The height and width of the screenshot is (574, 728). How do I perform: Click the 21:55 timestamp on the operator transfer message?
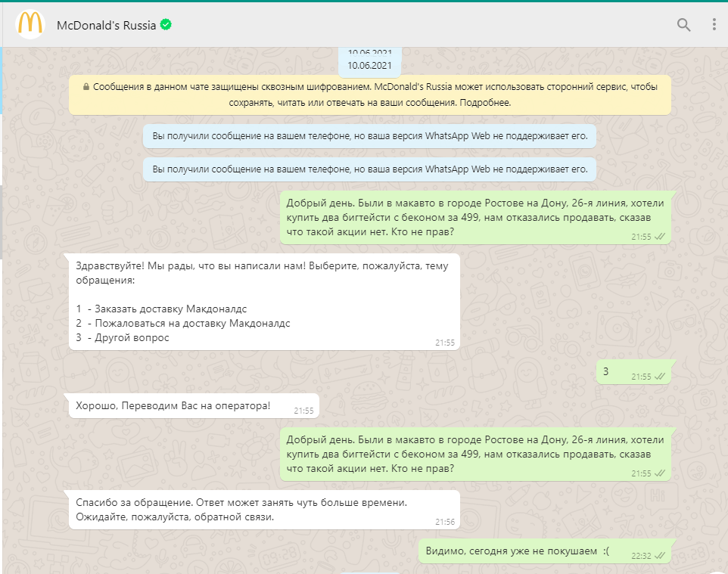[303, 411]
